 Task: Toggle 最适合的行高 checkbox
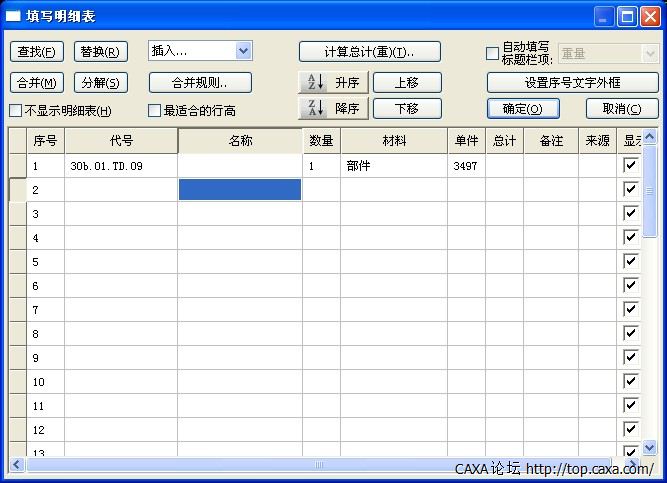coord(155,111)
